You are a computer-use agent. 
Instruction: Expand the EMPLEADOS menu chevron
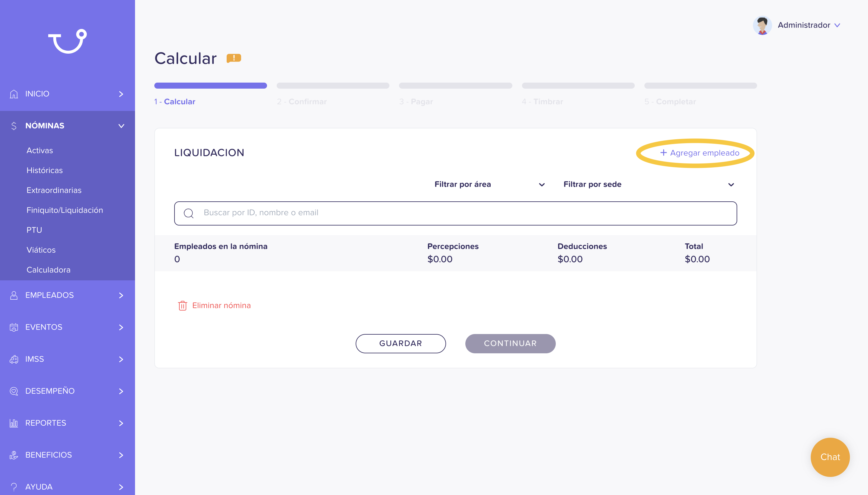pos(121,295)
